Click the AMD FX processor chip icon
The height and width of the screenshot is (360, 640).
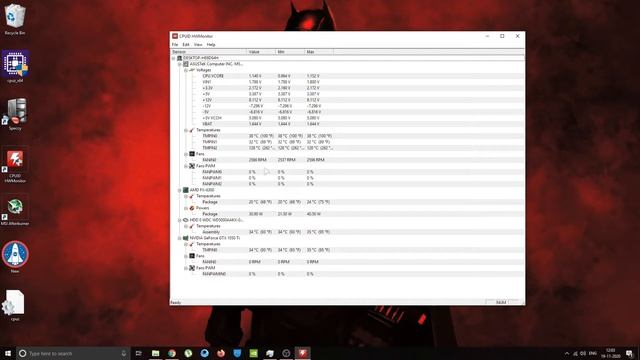coord(186,190)
